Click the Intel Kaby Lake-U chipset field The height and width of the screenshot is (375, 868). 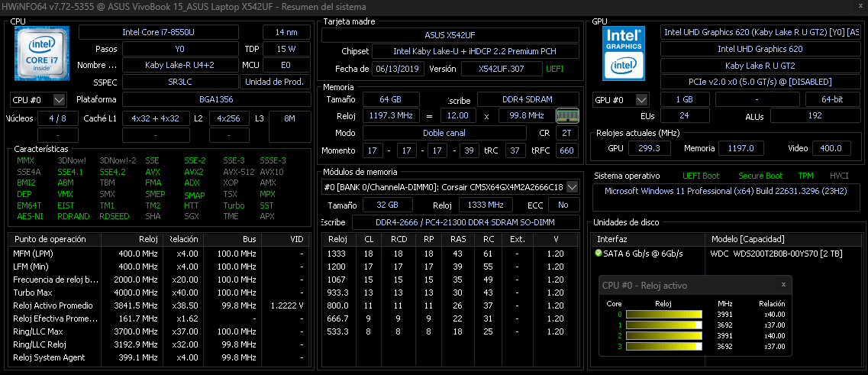[475, 51]
